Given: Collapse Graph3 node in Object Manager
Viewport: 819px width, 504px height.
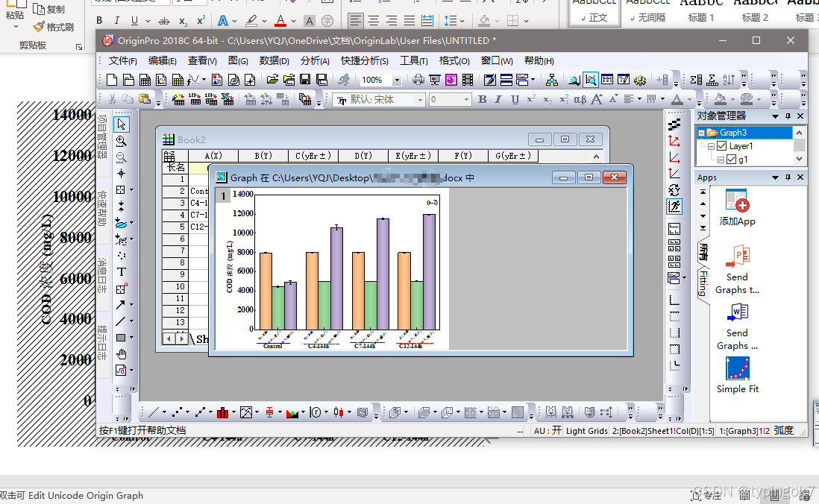Looking at the screenshot, I should (701, 133).
